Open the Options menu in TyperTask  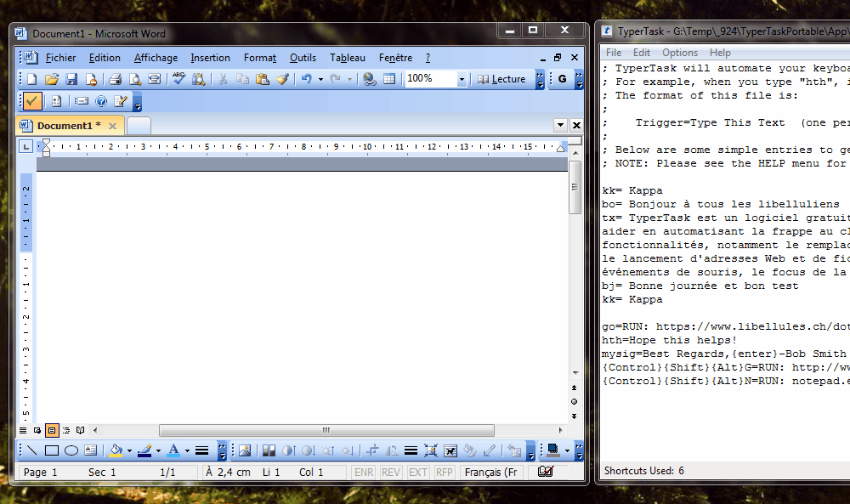680,53
